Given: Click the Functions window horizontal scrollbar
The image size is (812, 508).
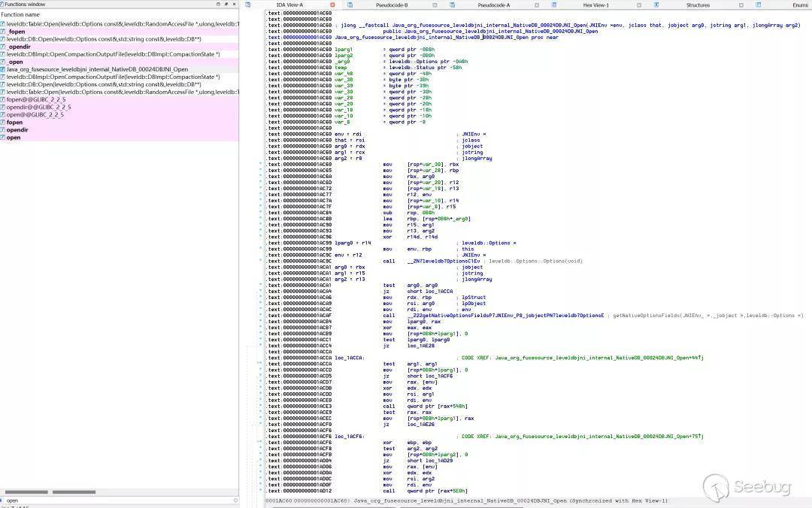Looking at the screenshot, I should pos(120,492).
